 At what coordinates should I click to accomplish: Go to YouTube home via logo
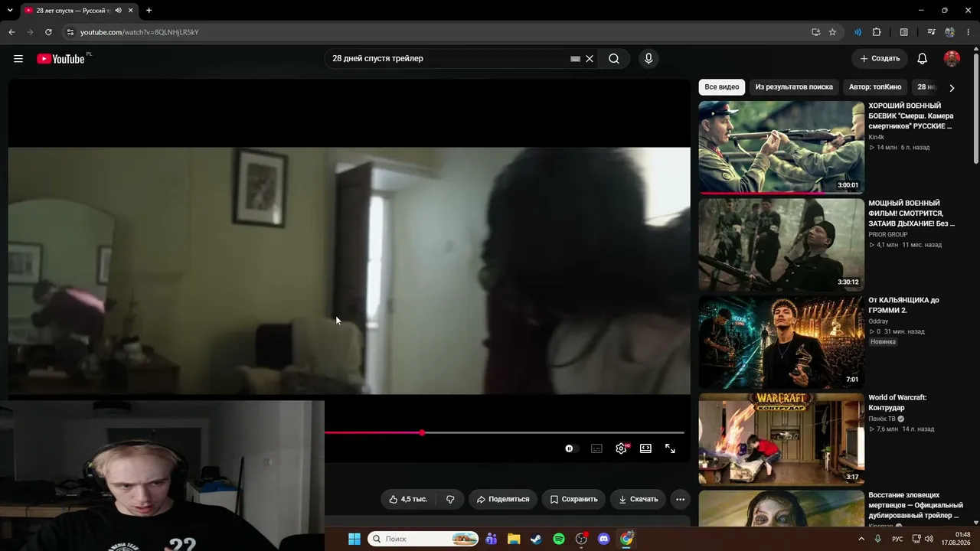pyautogui.click(x=60, y=59)
